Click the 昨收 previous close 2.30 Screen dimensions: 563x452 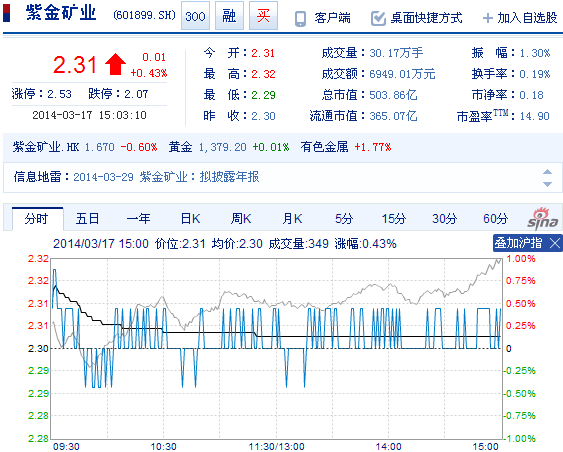click(x=263, y=116)
